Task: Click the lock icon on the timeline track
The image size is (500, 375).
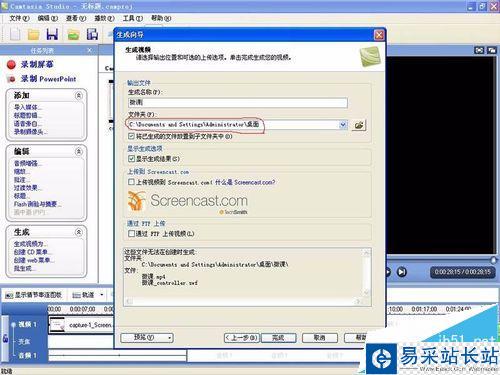Action: pyautogui.click(x=6, y=339)
